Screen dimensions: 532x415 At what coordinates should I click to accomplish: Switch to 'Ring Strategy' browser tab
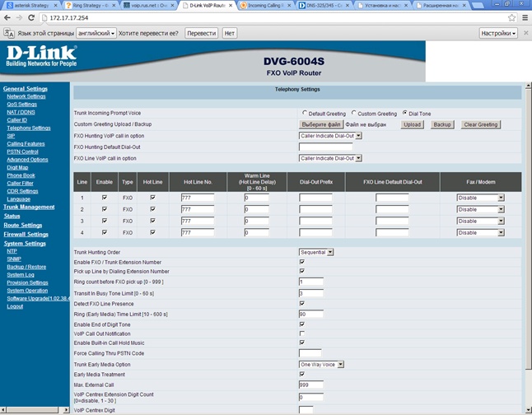coord(89,6)
